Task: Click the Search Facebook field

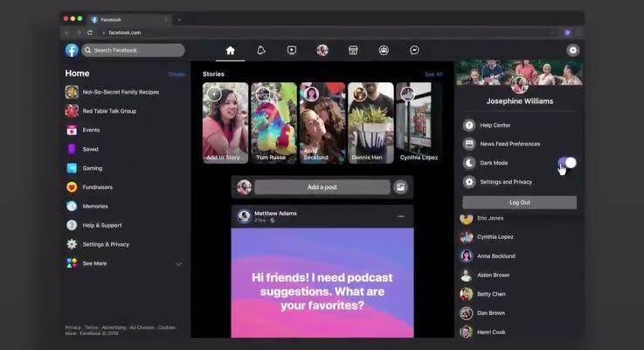Action: [x=134, y=51]
